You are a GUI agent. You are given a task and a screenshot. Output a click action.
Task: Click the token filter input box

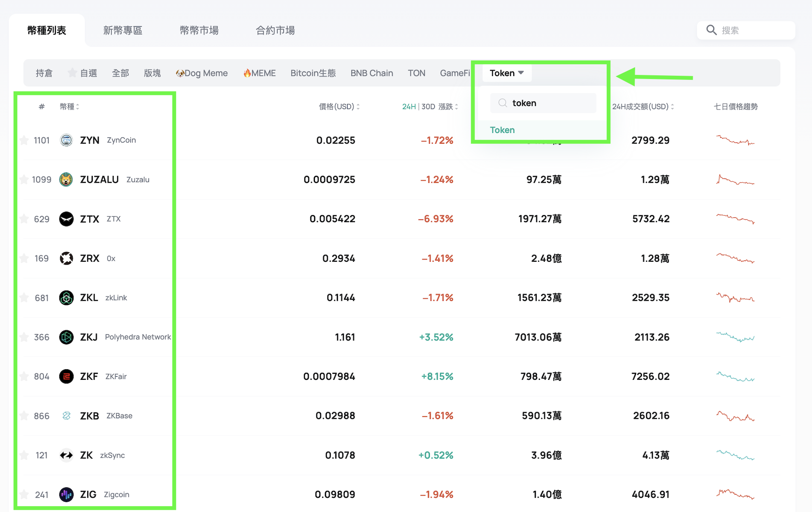(x=543, y=103)
